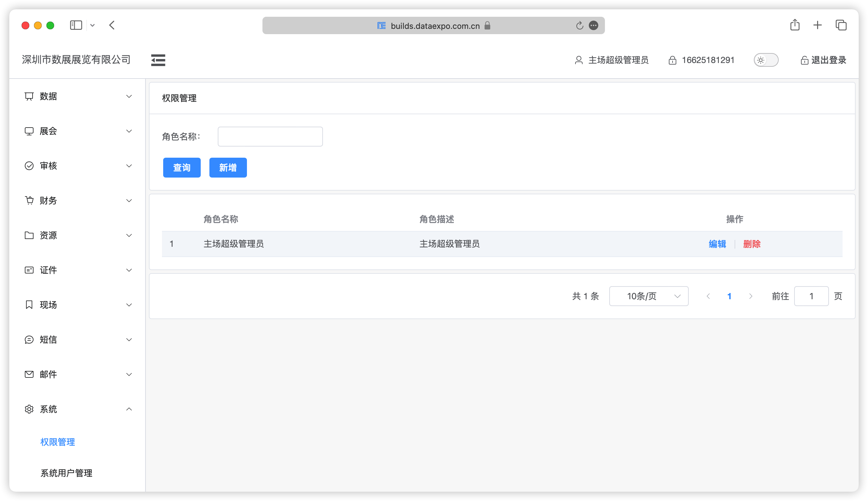Collapse the sidebar with the menu fold icon
The width and height of the screenshot is (868, 501).
tap(158, 60)
